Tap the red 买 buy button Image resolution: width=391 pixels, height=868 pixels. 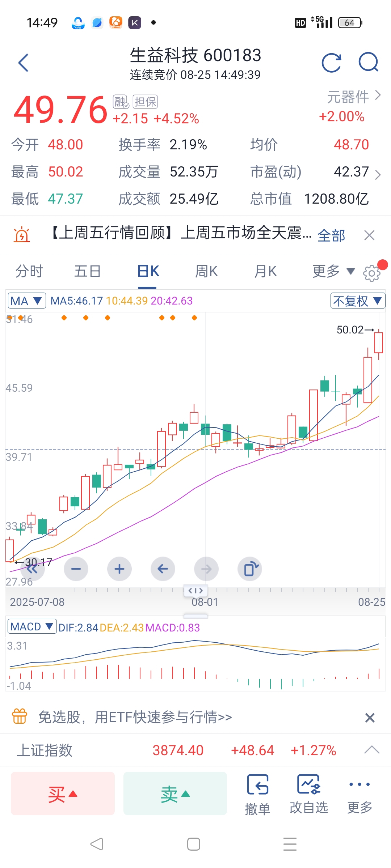point(63,793)
